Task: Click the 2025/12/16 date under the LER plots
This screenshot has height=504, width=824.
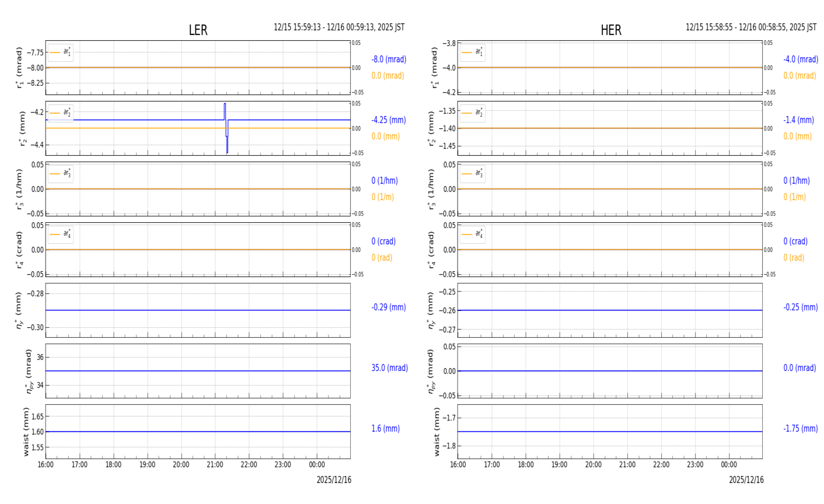Action: (334, 480)
